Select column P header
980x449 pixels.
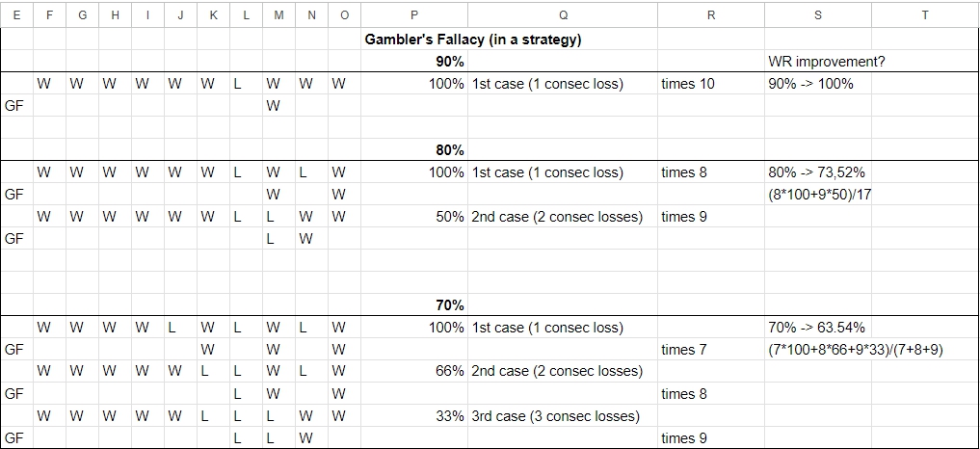tap(414, 15)
